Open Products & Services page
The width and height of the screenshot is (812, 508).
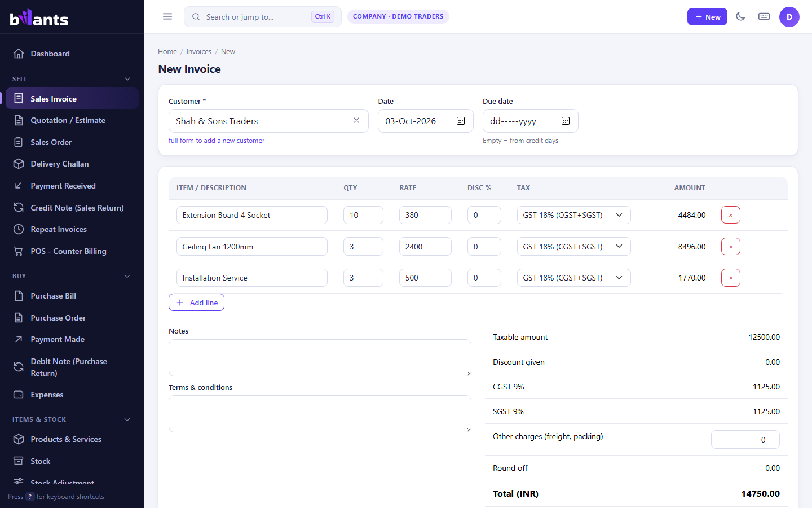[72, 439]
